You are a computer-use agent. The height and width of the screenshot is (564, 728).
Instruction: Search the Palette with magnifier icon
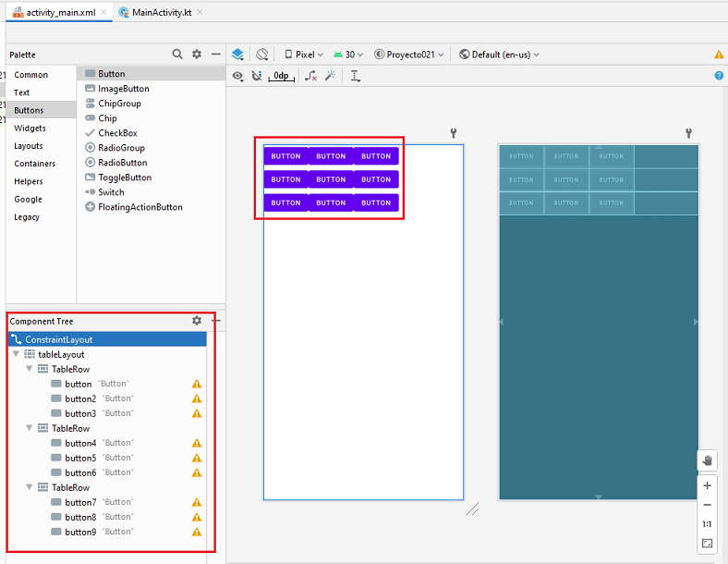(176, 54)
